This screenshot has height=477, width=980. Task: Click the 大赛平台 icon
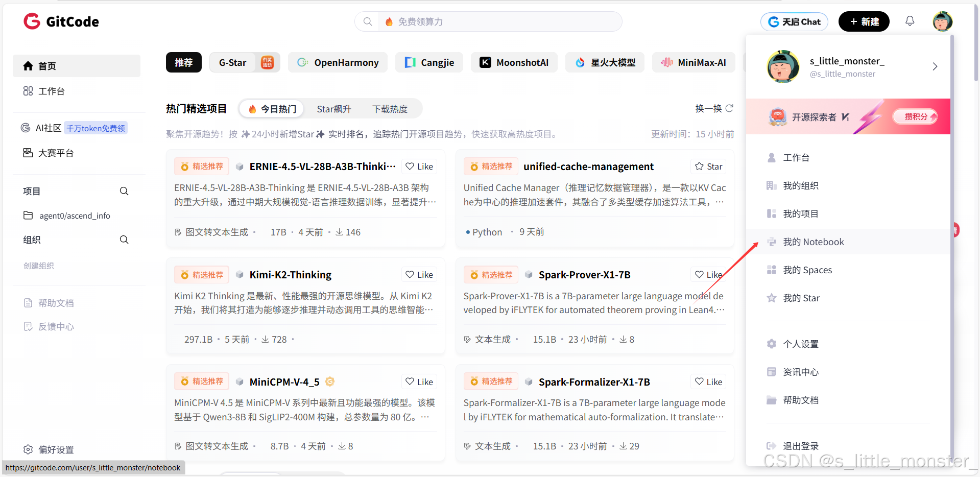[28, 153]
